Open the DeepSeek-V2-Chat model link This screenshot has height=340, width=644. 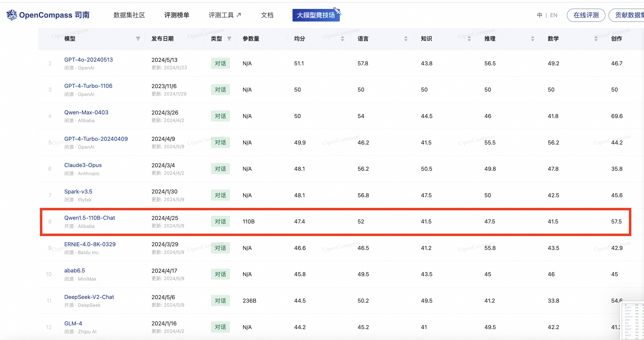pyautogui.click(x=89, y=297)
